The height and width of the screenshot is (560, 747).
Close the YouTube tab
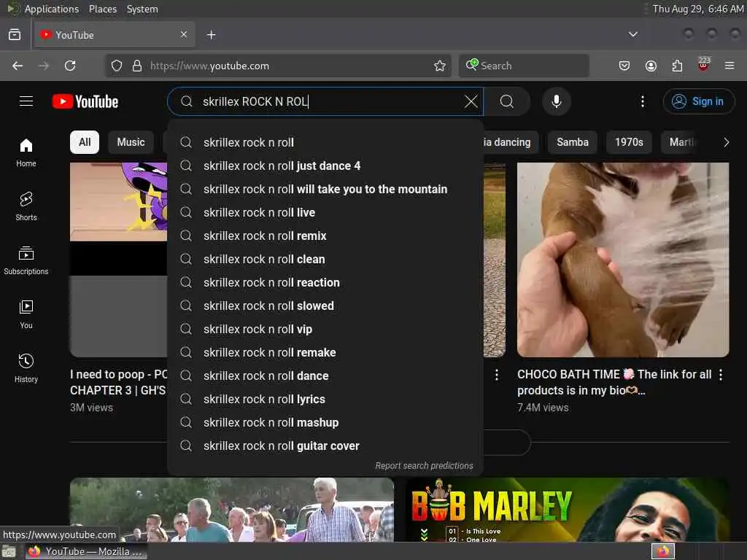(184, 34)
